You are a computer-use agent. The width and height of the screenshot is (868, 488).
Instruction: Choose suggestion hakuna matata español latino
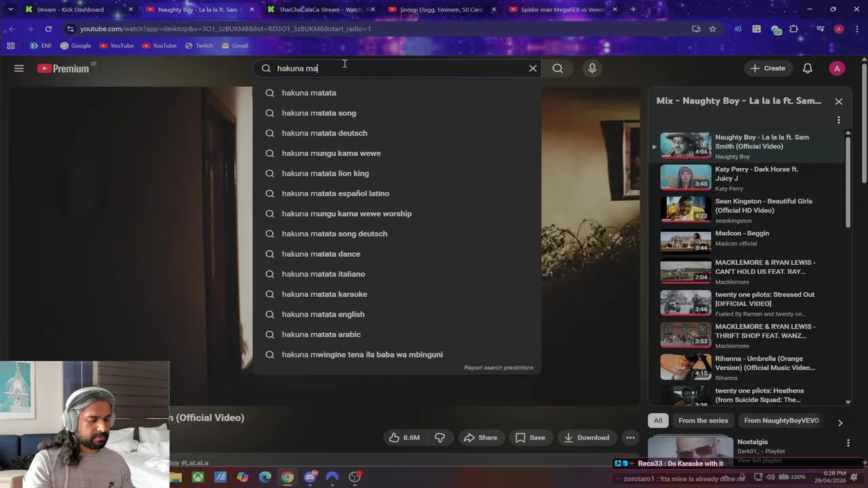tap(397, 194)
